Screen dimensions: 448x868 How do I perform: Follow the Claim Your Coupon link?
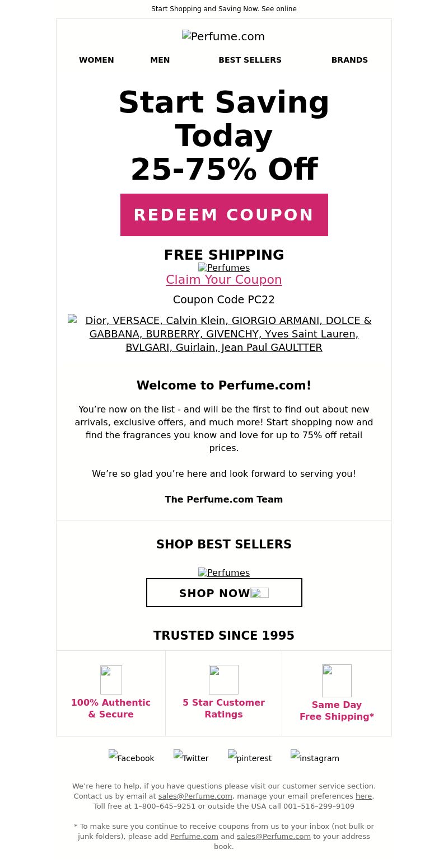pos(224,279)
